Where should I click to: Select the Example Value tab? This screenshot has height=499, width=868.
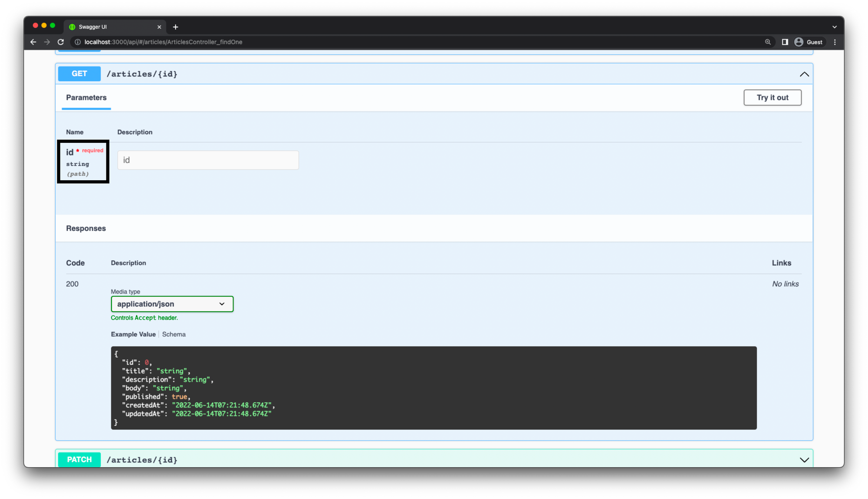tap(133, 334)
